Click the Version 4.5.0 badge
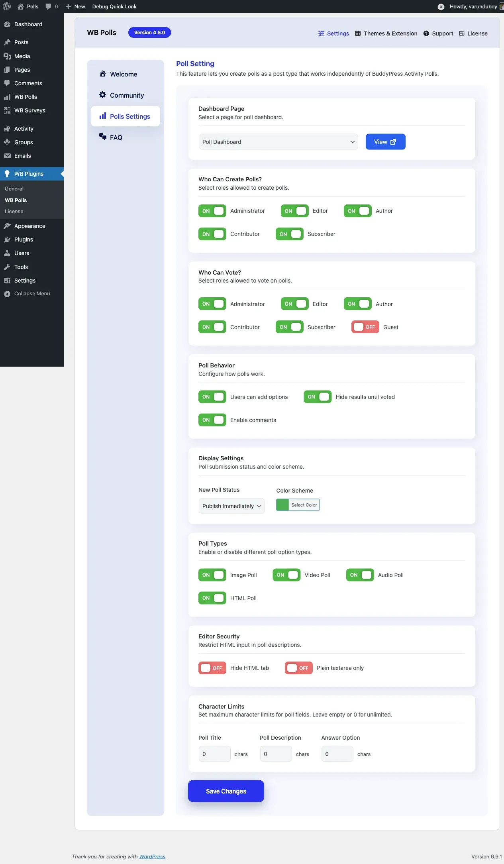Image resolution: width=504 pixels, height=864 pixels. 149,33
